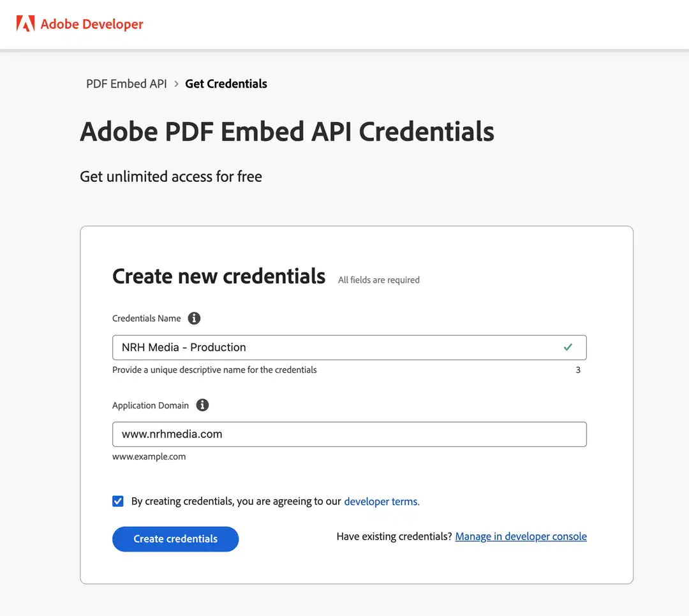Click the remaining character count 3
Image resolution: width=689 pixels, height=616 pixels.
[578, 370]
